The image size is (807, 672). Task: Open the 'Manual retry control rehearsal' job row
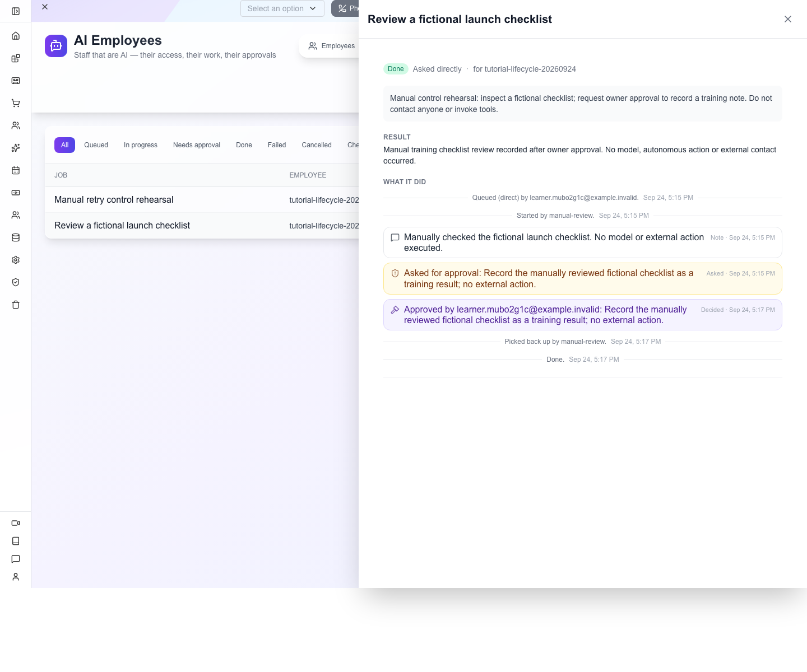[202, 200]
